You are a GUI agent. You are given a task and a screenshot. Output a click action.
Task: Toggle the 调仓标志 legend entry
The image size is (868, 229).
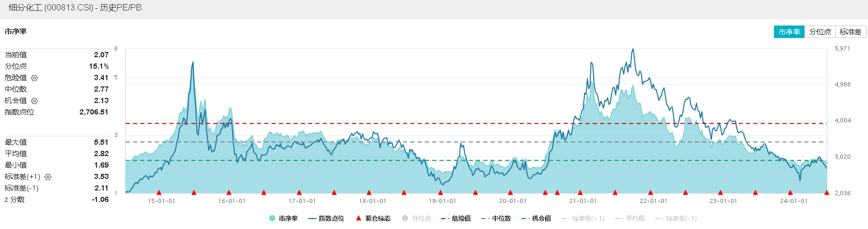coord(373,219)
